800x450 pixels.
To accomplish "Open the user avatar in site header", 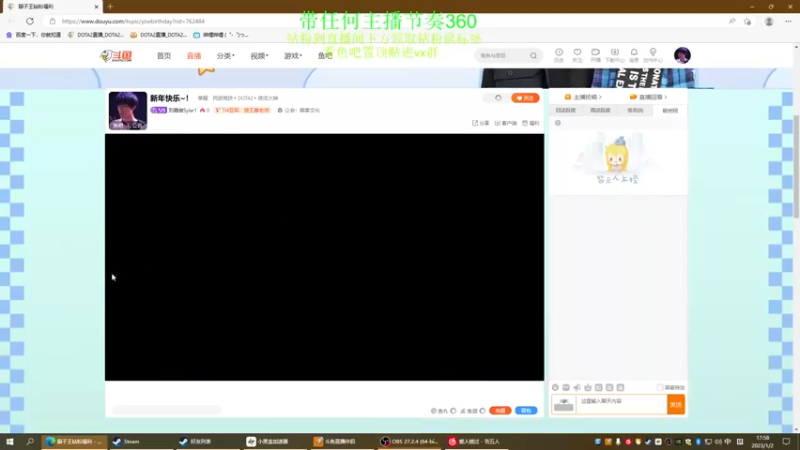I will coord(682,55).
